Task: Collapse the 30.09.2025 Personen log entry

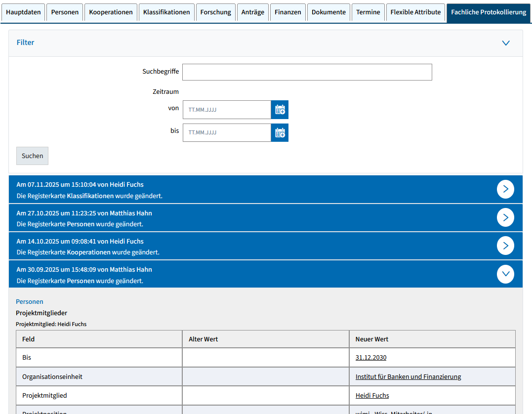Action: click(x=505, y=274)
